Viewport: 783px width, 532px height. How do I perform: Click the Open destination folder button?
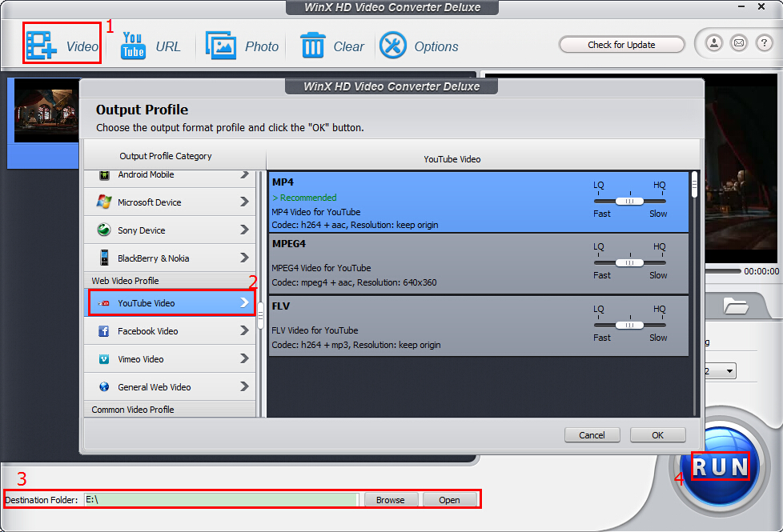pos(449,499)
